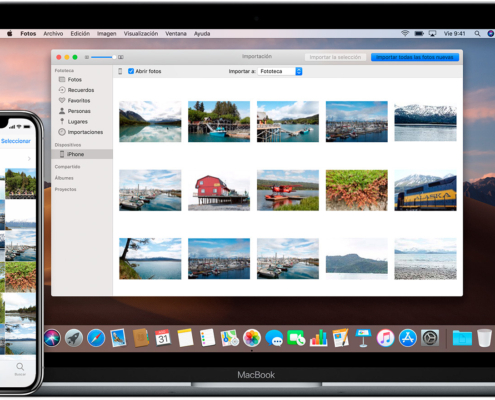Open the Importar a Fototeca dropdown
Screen dimensions: 495x400
click(280, 71)
